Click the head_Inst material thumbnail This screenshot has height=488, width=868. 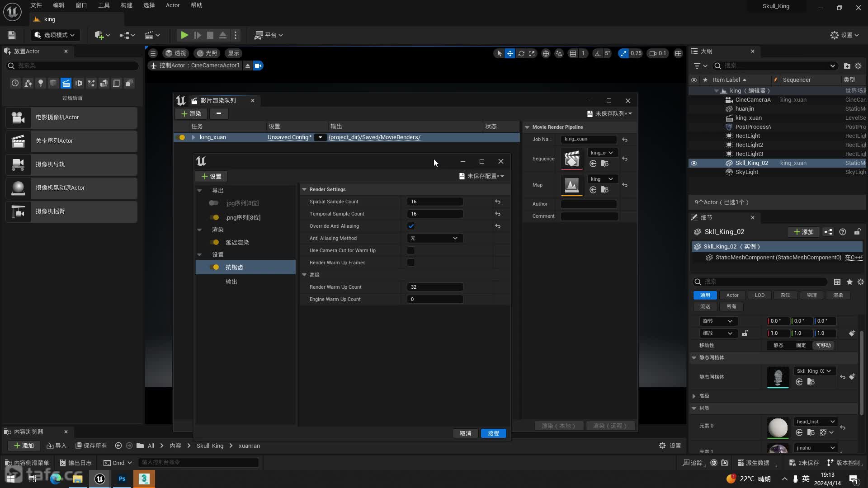tap(778, 427)
